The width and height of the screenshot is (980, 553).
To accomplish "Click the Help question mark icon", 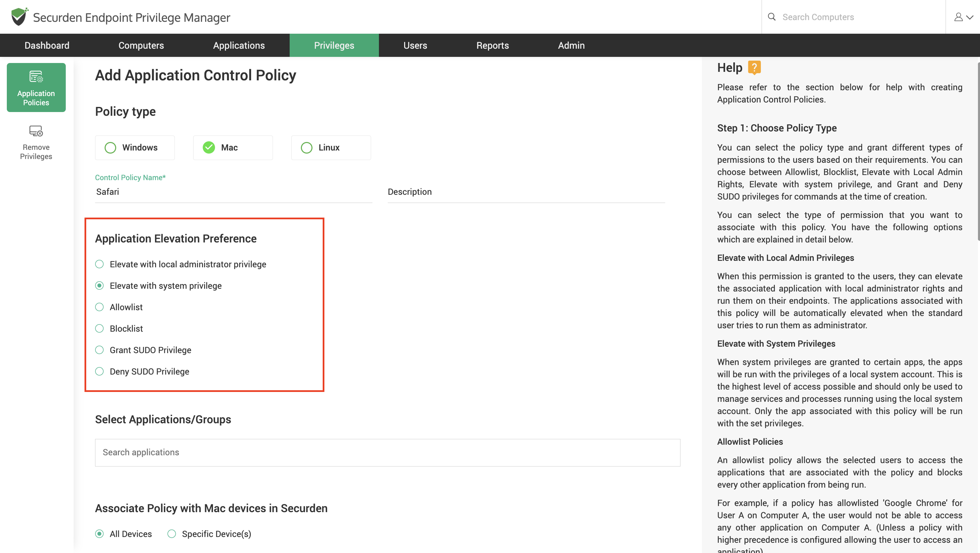I will point(754,68).
